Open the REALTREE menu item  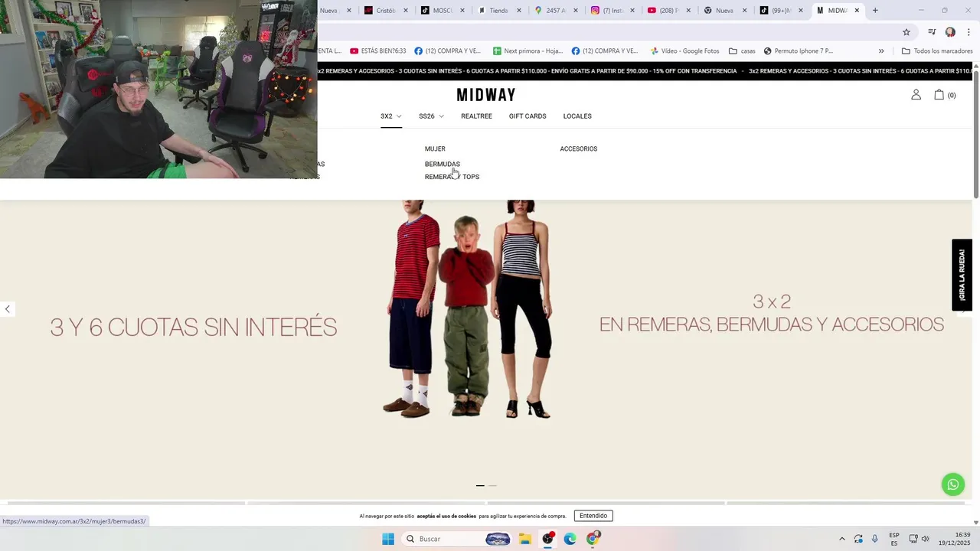pos(476,116)
